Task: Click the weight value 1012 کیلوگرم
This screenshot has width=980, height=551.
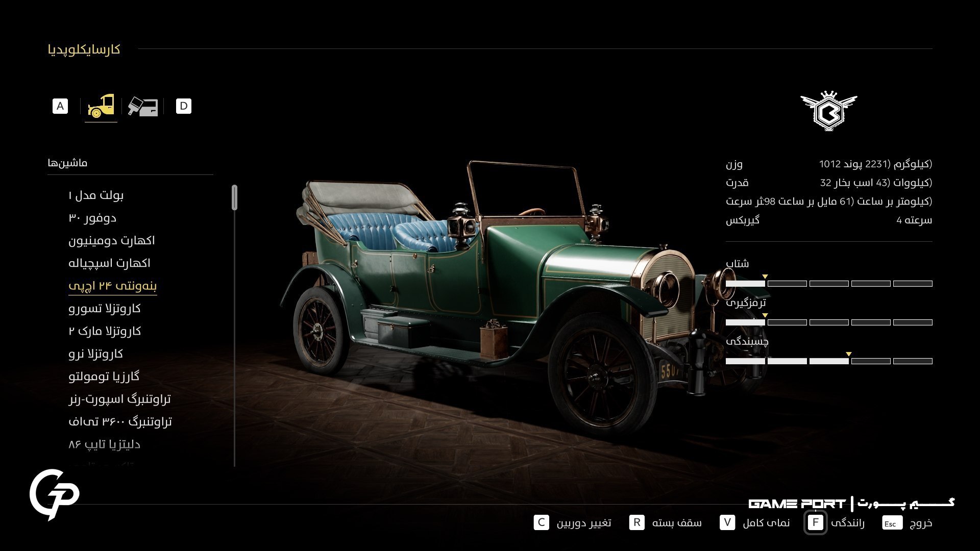Action: tap(876, 164)
